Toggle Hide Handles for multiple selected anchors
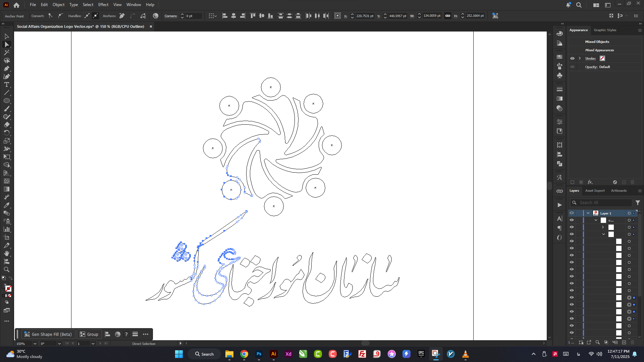Image resolution: width=644 pixels, height=362 pixels. [x=96, y=16]
